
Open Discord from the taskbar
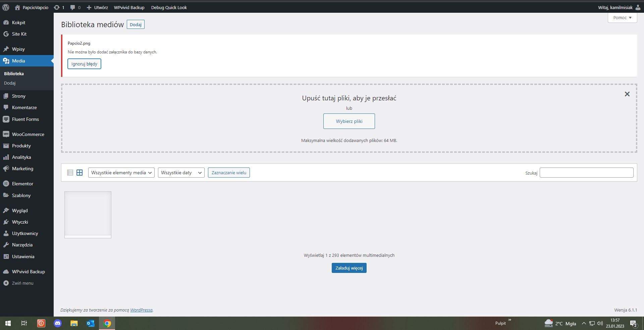click(x=58, y=323)
